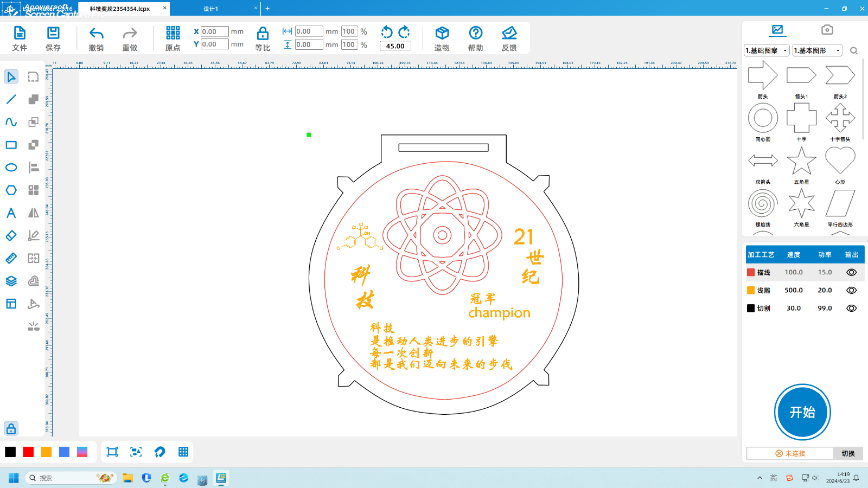Viewport: 868px width, 488px height.
Task: Select the polygon hexagon tool
Action: [x=11, y=190]
